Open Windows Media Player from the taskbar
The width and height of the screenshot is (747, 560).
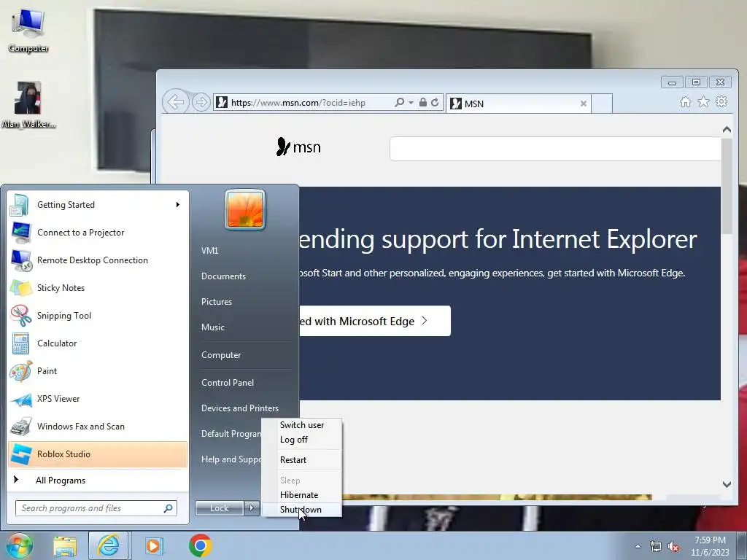point(154,545)
